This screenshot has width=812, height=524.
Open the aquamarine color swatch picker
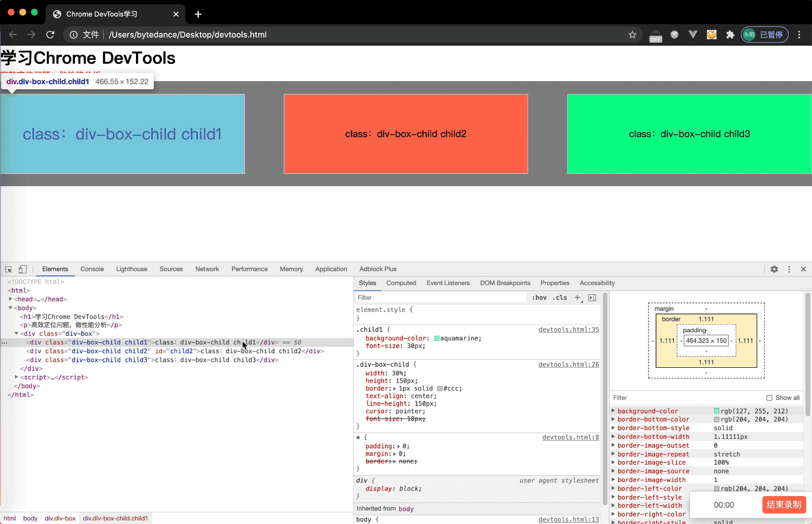(x=437, y=338)
